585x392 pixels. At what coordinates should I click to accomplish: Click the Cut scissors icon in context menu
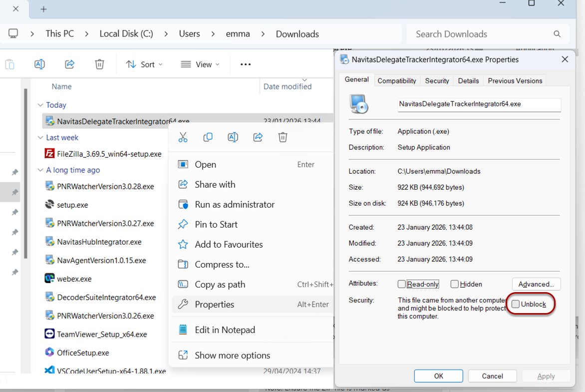pos(183,137)
